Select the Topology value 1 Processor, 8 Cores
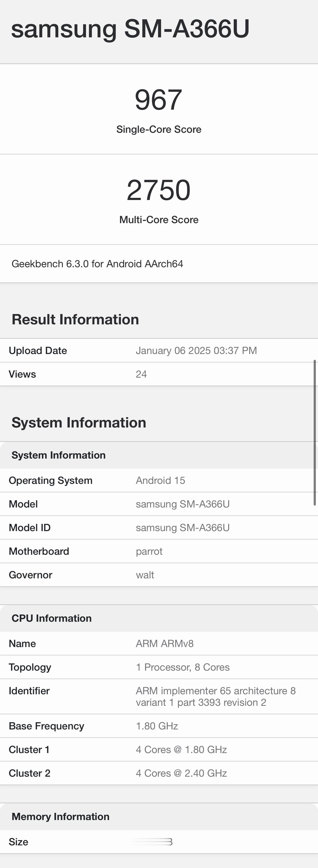 [x=183, y=667]
